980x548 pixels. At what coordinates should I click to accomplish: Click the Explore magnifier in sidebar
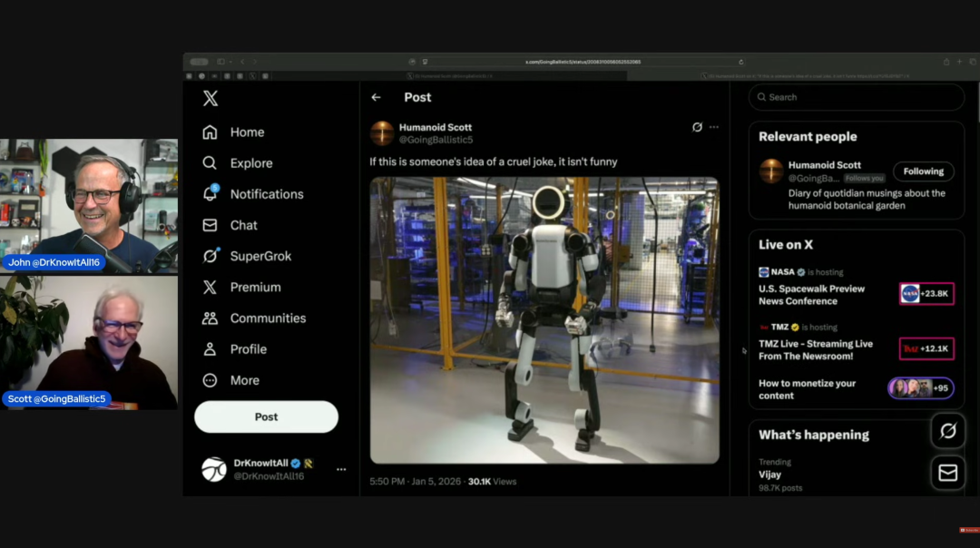click(211, 163)
